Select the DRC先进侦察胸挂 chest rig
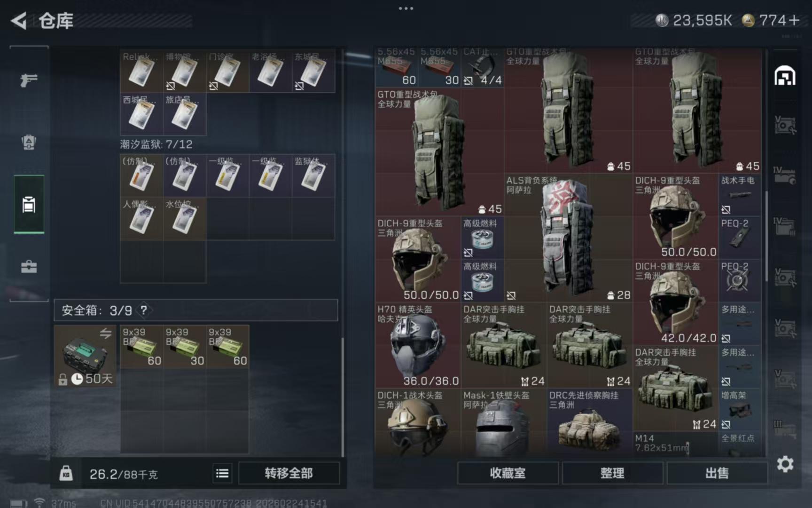 590,422
